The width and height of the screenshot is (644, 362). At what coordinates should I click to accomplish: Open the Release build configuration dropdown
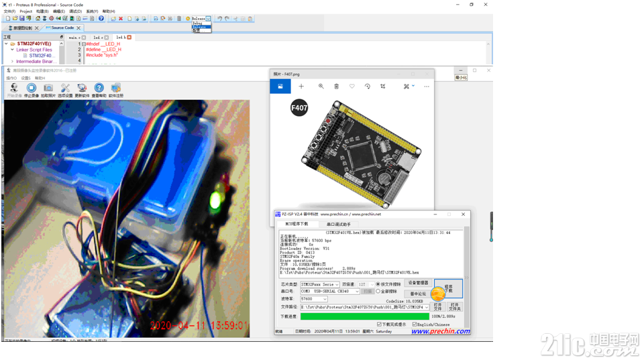tap(208, 19)
